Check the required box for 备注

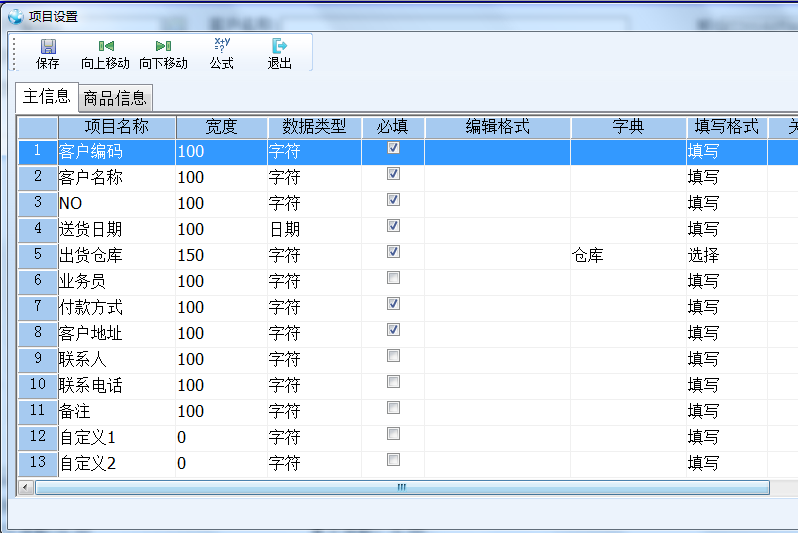tap(393, 408)
